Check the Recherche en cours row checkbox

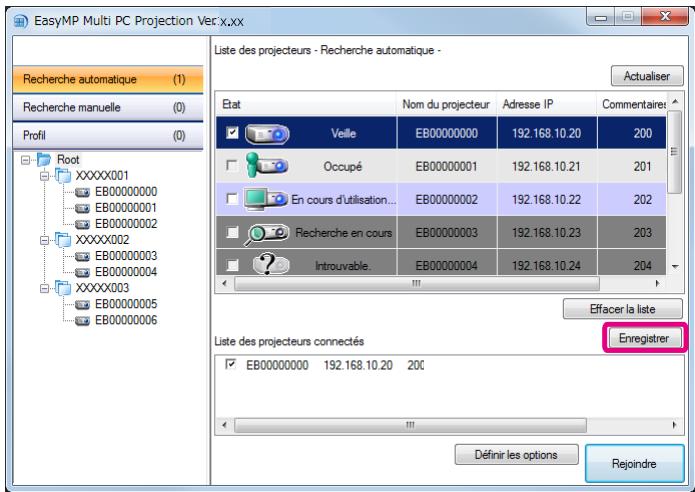232,232
